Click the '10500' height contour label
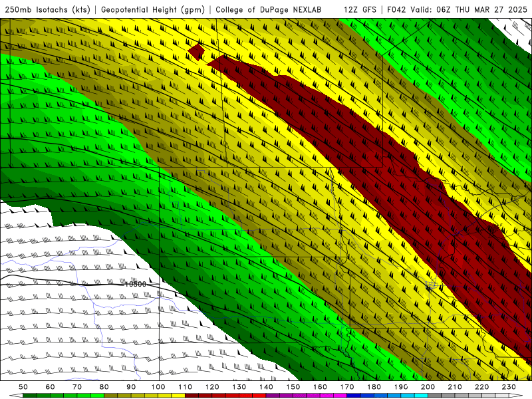This screenshot has height=399, width=532. point(136,285)
